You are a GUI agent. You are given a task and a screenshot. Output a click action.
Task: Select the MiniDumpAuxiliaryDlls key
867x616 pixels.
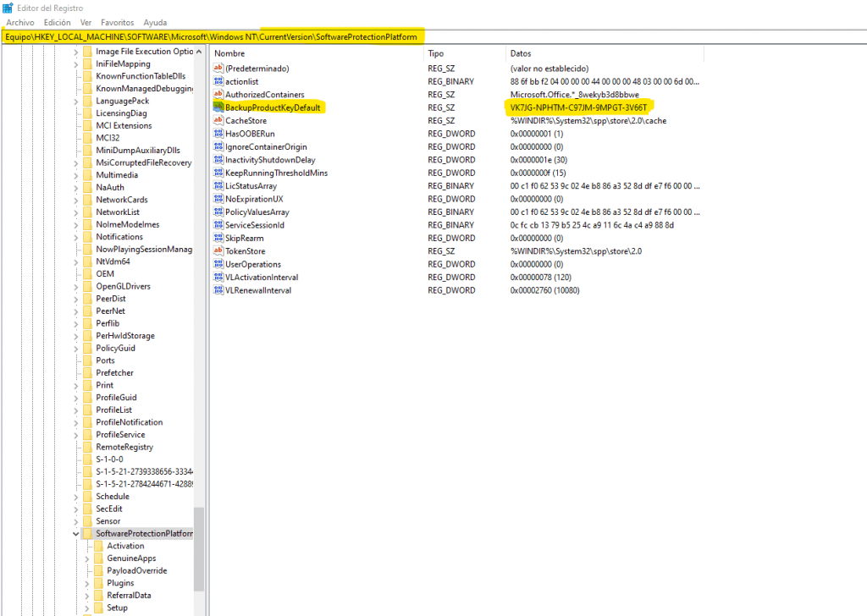138,151
